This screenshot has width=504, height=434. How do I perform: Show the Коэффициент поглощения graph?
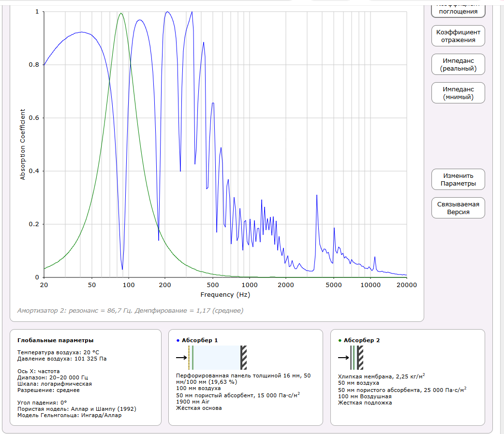(x=458, y=9)
